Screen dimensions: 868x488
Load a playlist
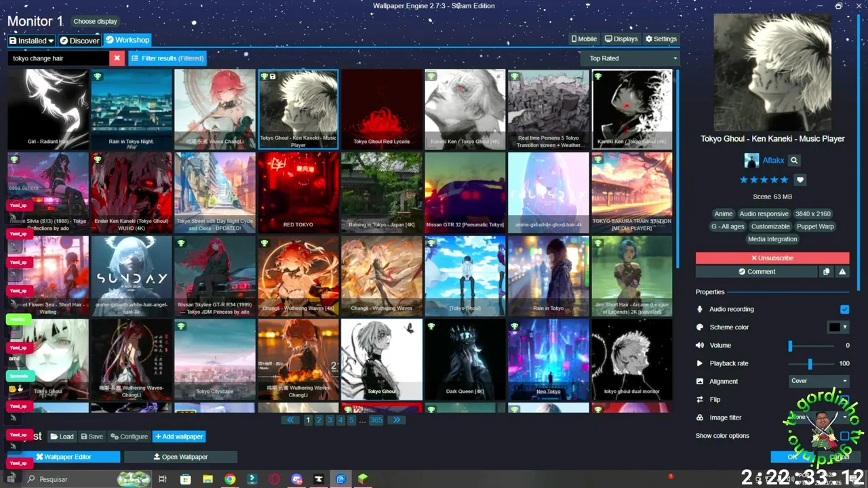click(x=62, y=436)
